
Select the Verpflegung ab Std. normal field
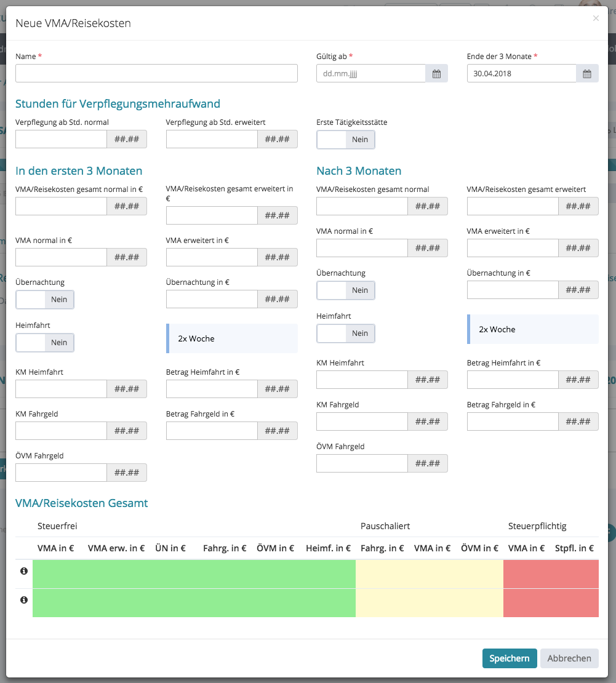click(62, 140)
